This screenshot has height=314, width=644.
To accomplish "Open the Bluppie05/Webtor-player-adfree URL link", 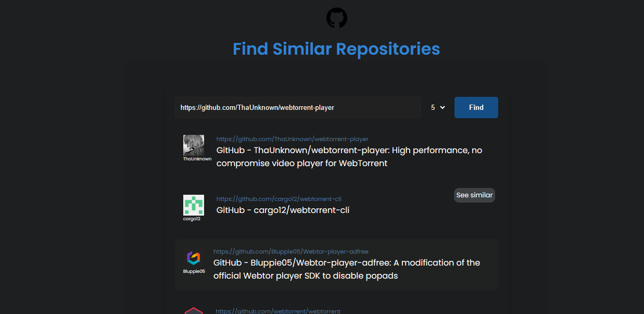I will [291, 252].
